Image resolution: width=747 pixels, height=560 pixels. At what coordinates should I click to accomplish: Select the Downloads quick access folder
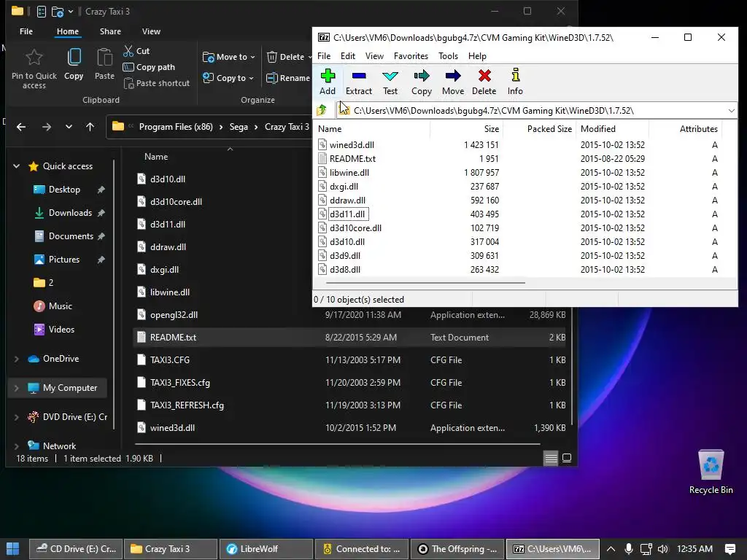click(x=70, y=213)
